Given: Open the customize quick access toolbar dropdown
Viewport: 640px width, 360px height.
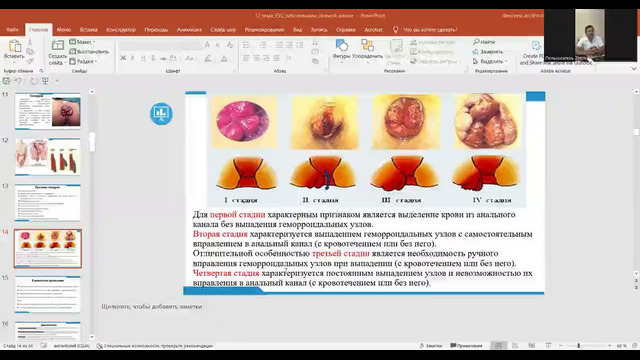Looking at the screenshot, I should point(57,81).
